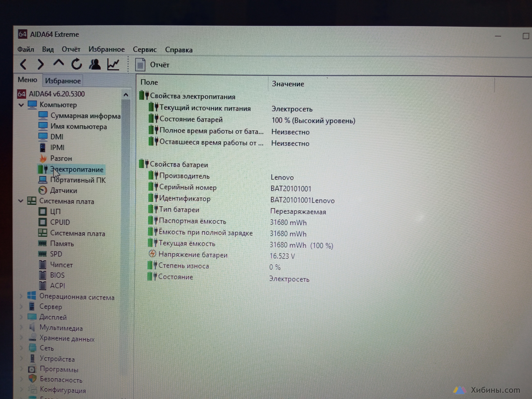Click the tree panel scroll-up arrow
This screenshot has height=399, width=532.
click(125, 95)
